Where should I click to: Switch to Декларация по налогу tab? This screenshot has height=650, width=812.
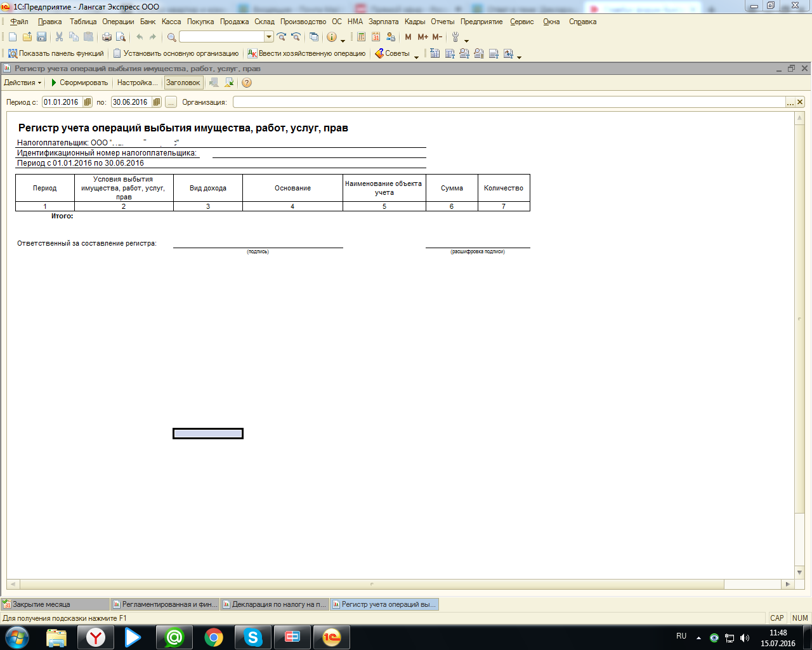tap(275, 604)
